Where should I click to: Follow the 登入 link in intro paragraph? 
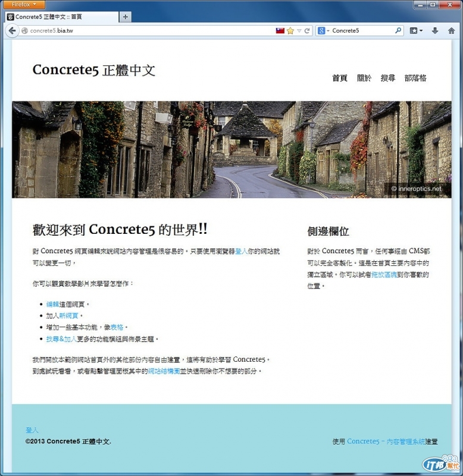pyautogui.click(x=242, y=251)
